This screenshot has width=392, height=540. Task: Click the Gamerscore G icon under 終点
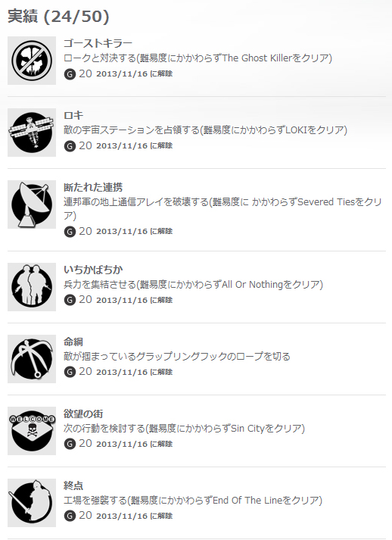70,516
